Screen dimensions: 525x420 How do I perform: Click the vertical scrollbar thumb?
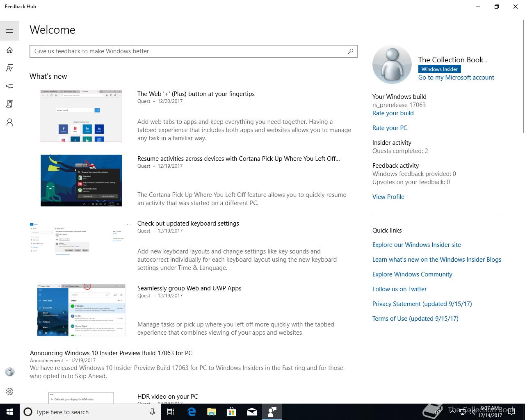point(523,77)
